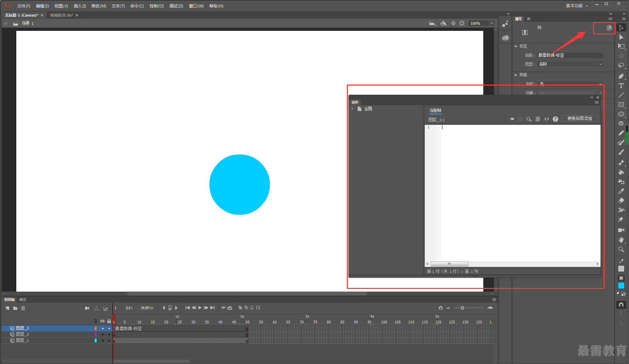Image resolution: width=629 pixels, height=364 pixels.
Task: Toggle visibility dot of 图层_1
Action: [x=103, y=341]
